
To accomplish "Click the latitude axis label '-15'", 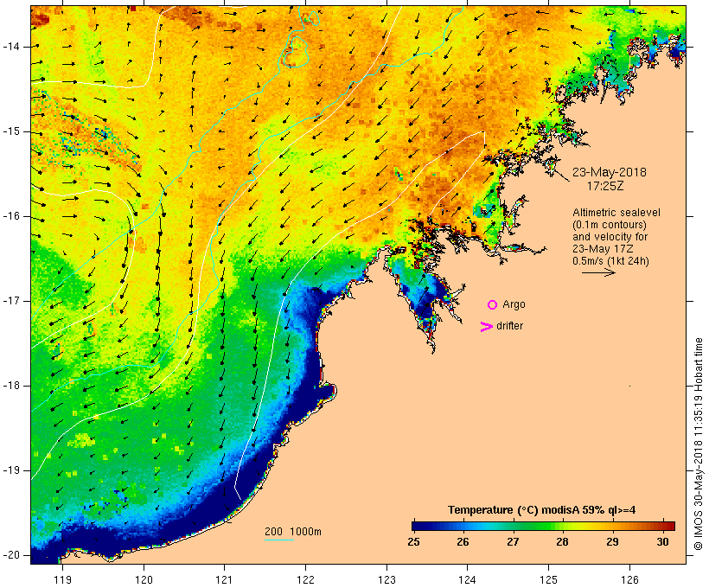I will (x=10, y=131).
